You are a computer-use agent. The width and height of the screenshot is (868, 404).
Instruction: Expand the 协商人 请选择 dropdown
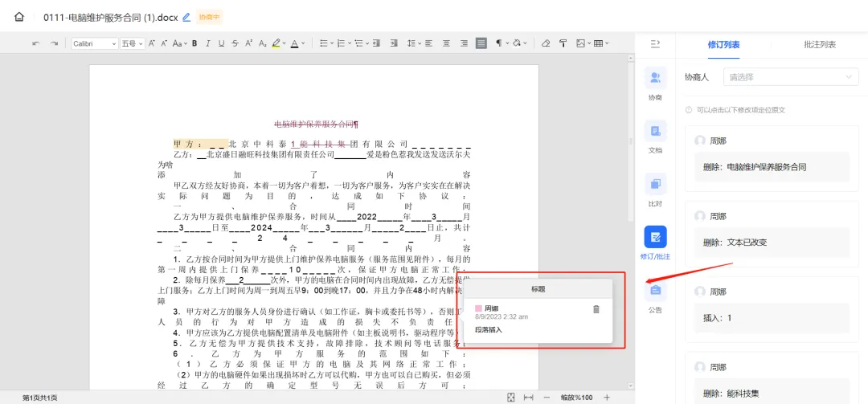tap(791, 77)
